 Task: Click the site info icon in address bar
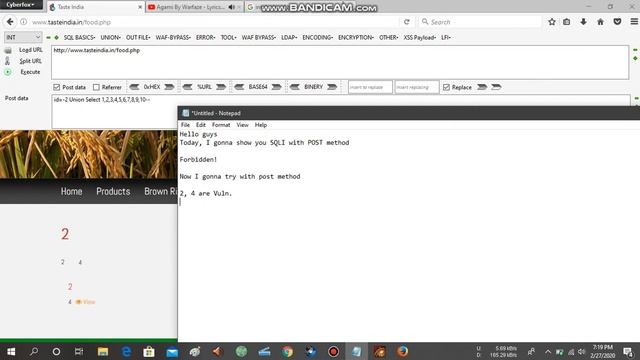[x=24, y=22]
